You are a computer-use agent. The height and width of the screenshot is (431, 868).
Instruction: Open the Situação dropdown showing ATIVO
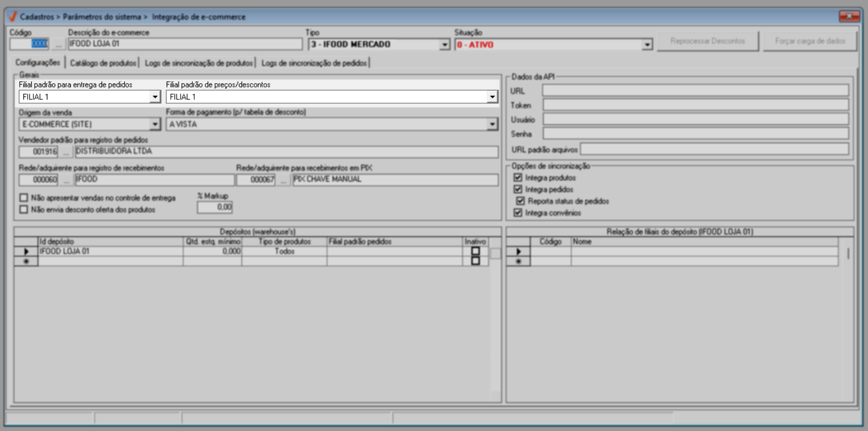tap(647, 45)
